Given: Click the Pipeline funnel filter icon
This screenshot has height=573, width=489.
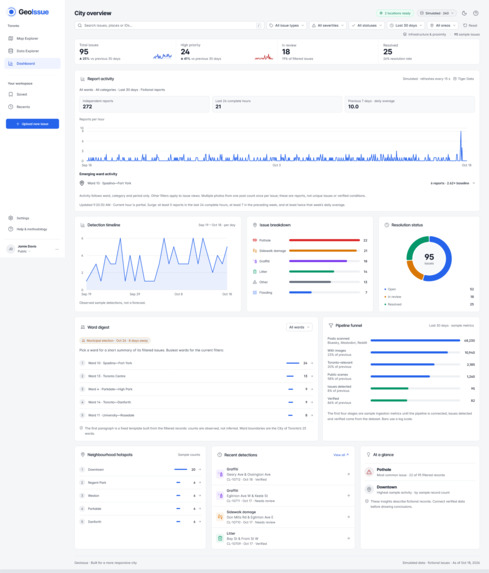Looking at the screenshot, I should point(331,325).
